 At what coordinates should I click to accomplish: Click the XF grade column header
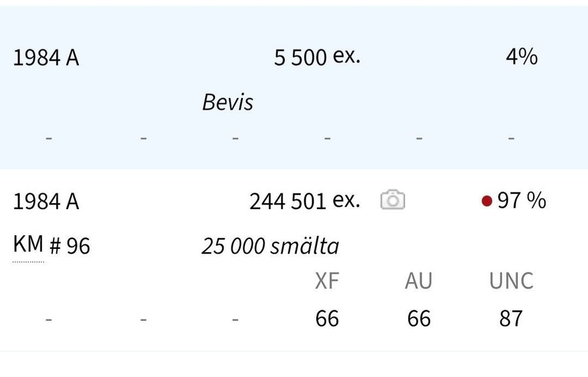[327, 281]
